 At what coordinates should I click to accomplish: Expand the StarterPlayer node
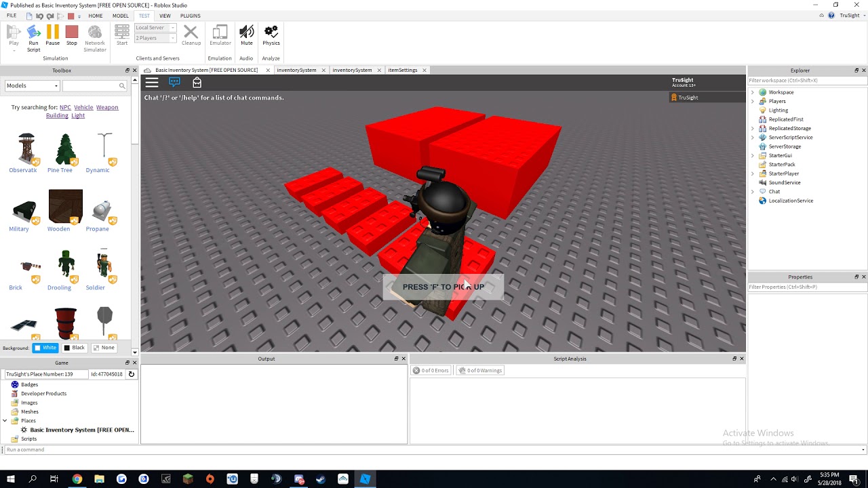(752, 174)
